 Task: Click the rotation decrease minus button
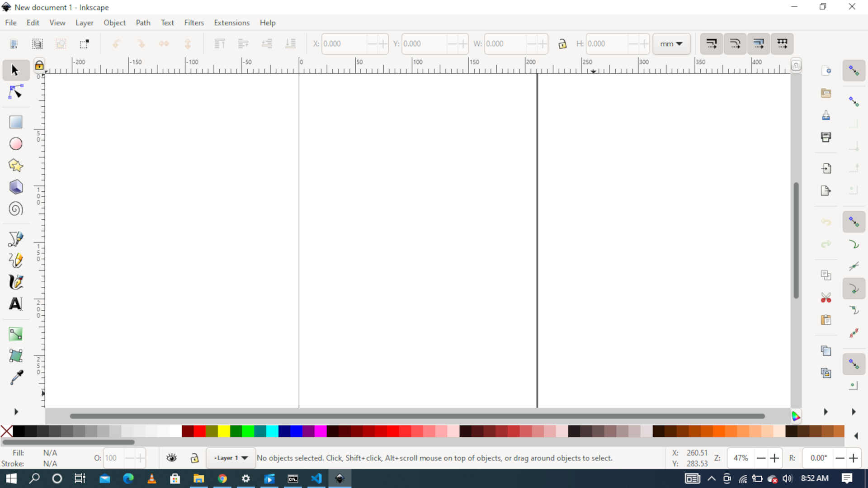coord(840,458)
